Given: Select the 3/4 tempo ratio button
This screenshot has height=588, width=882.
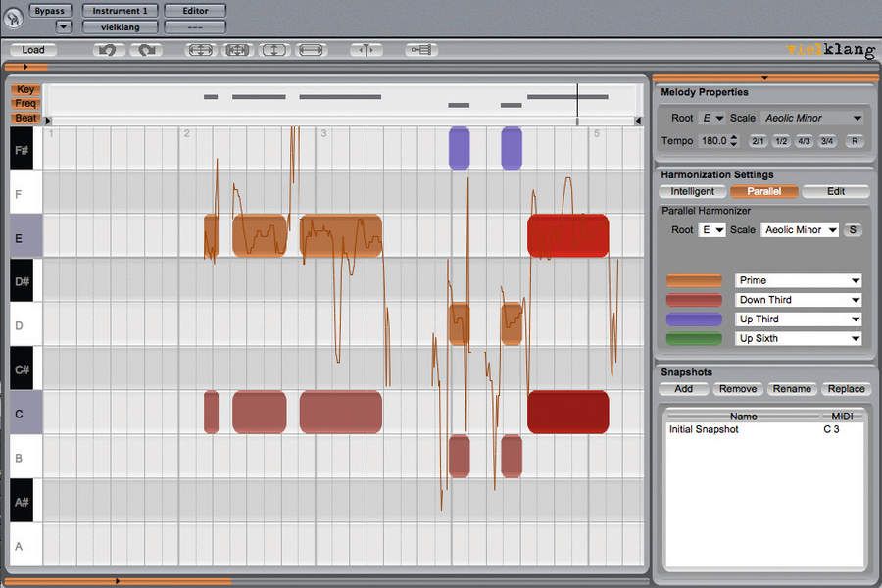Looking at the screenshot, I should pyautogui.click(x=826, y=141).
